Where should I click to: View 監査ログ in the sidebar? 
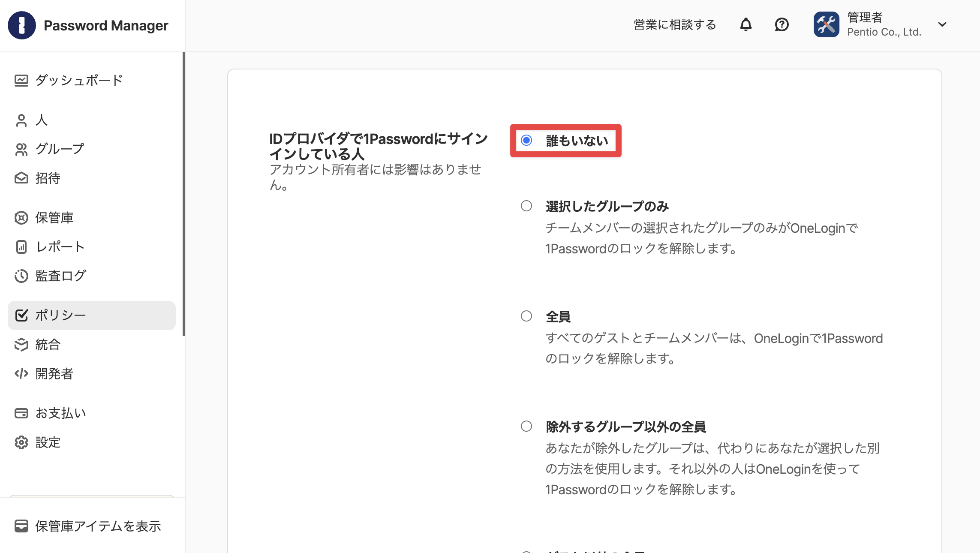pyautogui.click(x=92, y=276)
